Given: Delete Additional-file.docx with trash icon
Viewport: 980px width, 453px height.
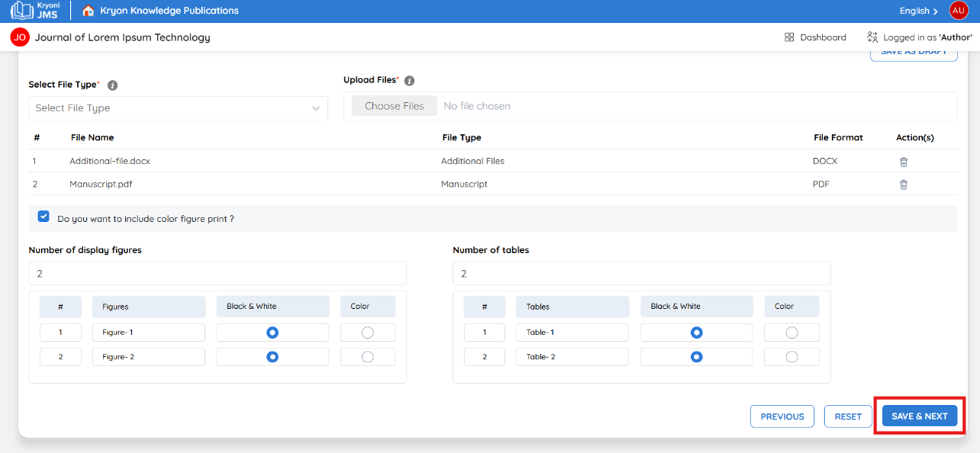Looking at the screenshot, I should click(904, 162).
